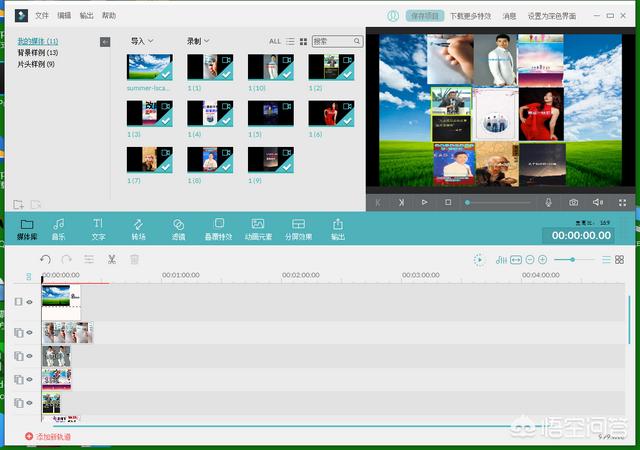Viewport: 640px width, 450px height.
Task: Play the preview video
Action: click(x=424, y=202)
